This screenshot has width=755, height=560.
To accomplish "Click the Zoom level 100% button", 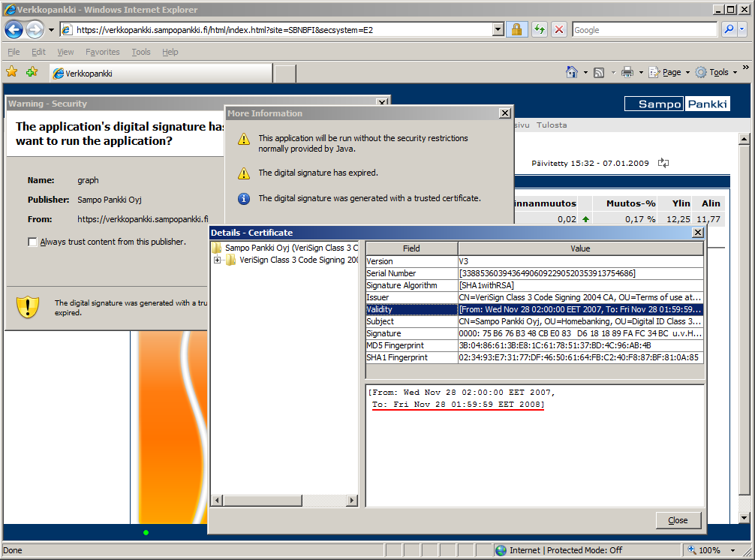I will point(704,550).
